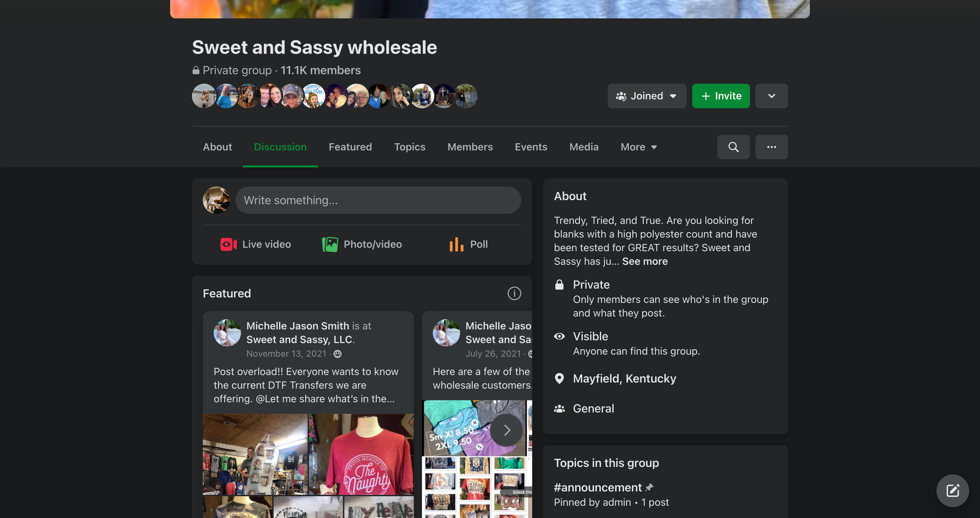Image resolution: width=980 pixels, height=518 pixels.
Task: Switch to the About tab
Action: (x=217, y=147)
